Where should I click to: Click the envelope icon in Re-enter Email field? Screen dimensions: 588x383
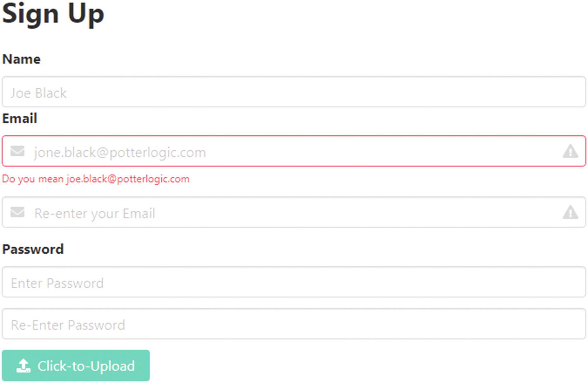17,212
